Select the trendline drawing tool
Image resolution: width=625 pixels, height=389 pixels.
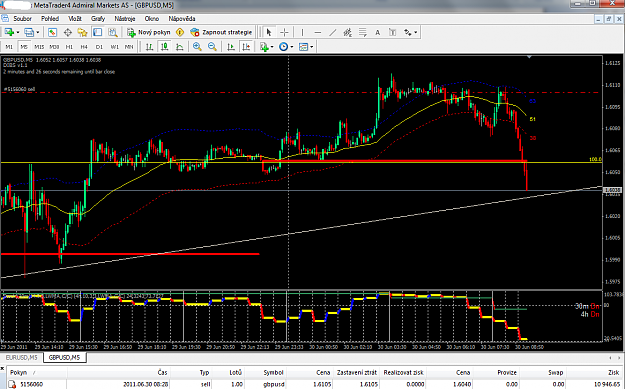[x=333, y=32]
